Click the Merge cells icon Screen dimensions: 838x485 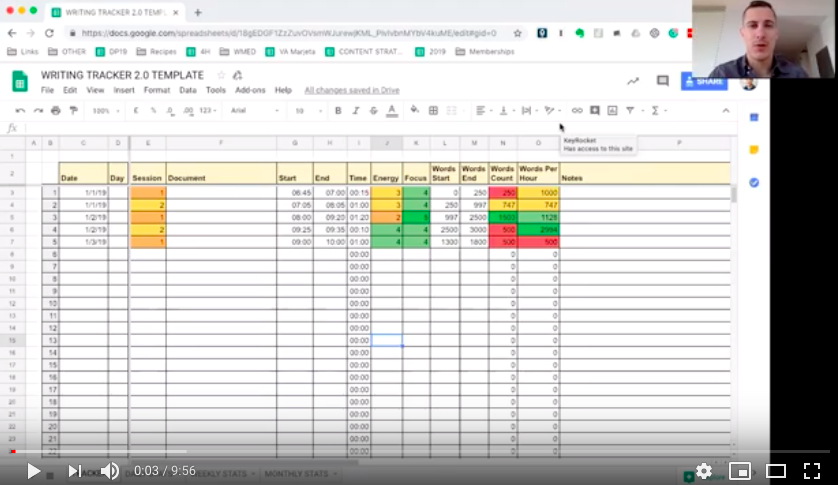452,111
